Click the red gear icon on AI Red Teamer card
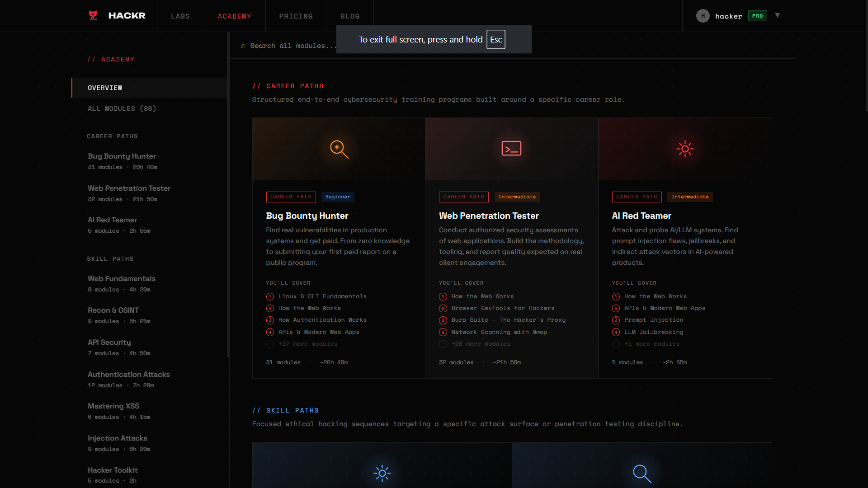 [x=685, y=149]
